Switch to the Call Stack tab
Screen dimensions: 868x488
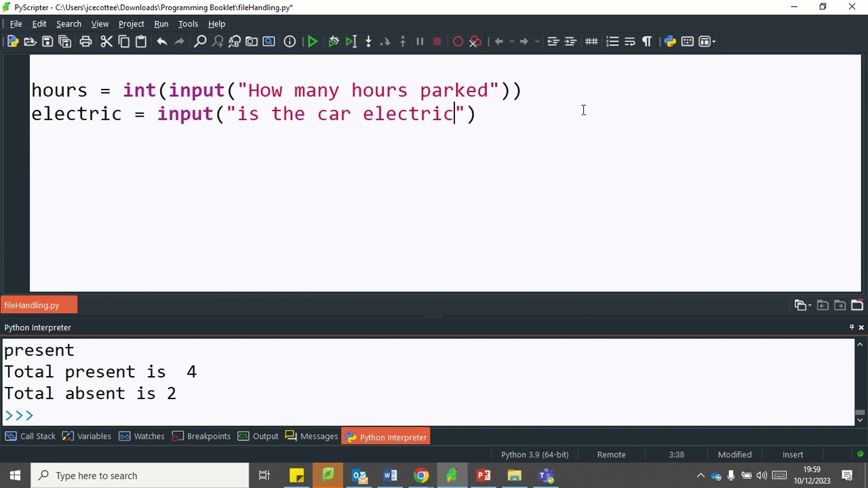tap(31, 436)
